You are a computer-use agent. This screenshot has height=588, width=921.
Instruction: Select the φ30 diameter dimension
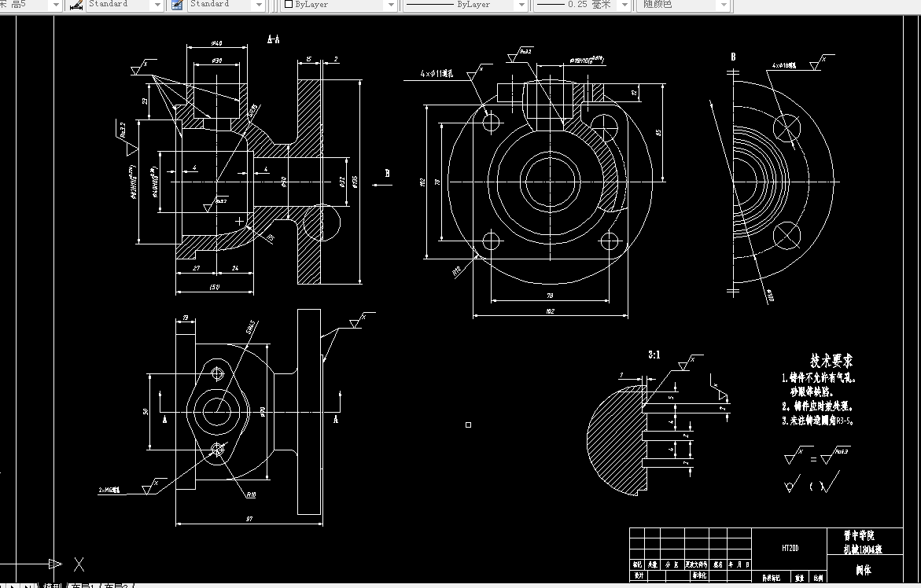[x=216, y=61]
